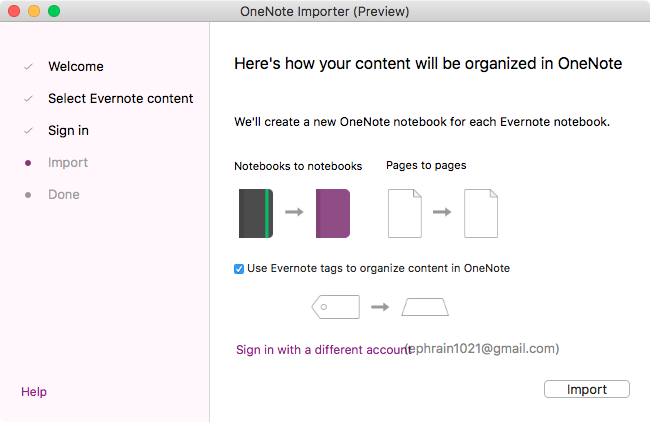The image size is (650, 422).
Task: Click the yellow minimize window button
Action: coord(34,11)
